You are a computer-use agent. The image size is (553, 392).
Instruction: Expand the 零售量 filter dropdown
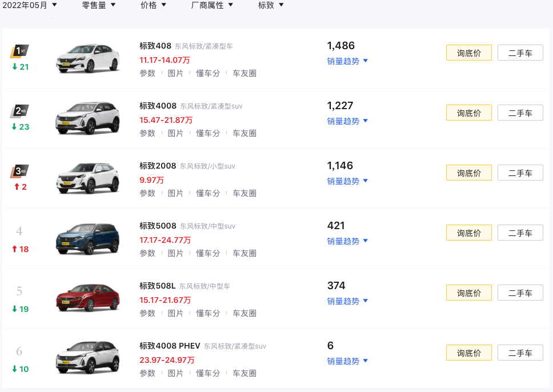(x=99, y=5)
